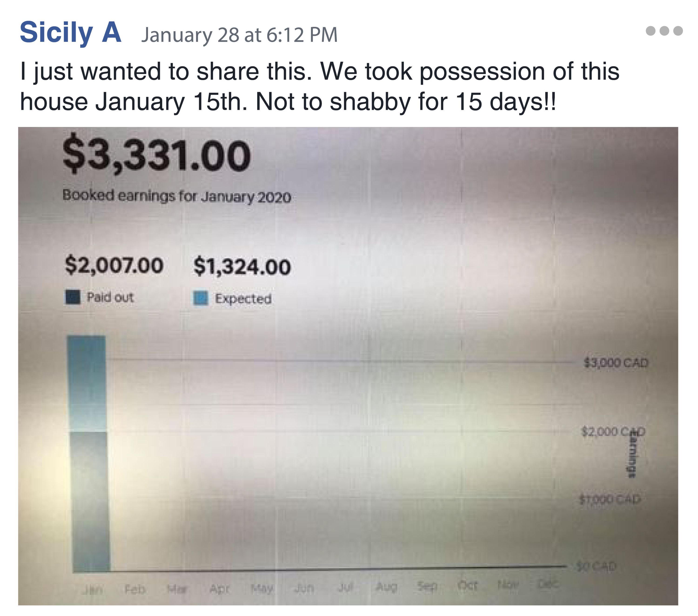The height and width of the screenshot is (616, 698).
Task: Open Sicily A's profile name link
Action: (70, 32)
